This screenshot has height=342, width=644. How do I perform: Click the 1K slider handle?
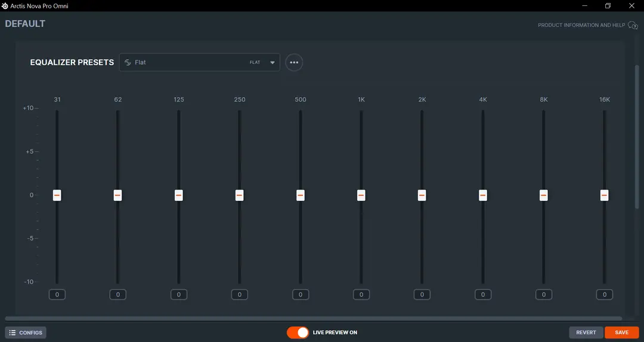point(361,195)
